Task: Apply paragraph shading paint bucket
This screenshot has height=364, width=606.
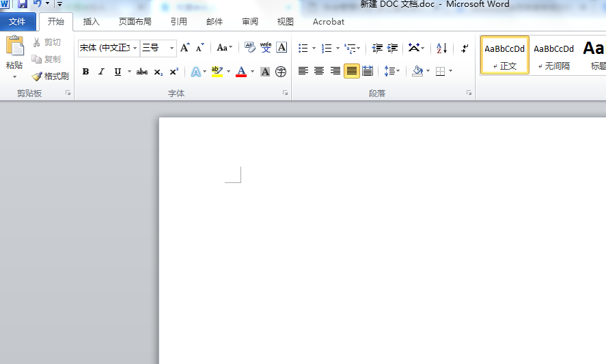Action: click(x=417, y=71)
